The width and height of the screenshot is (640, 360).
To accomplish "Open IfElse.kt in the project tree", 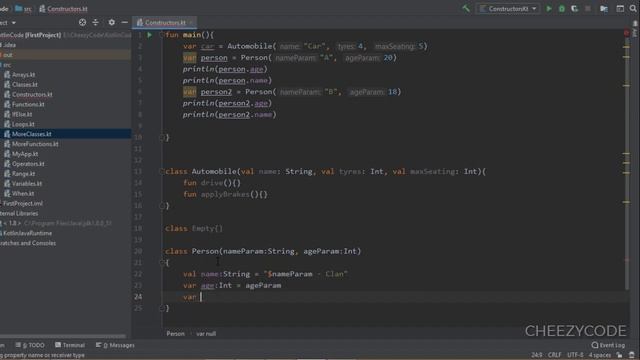I will 22,114.
